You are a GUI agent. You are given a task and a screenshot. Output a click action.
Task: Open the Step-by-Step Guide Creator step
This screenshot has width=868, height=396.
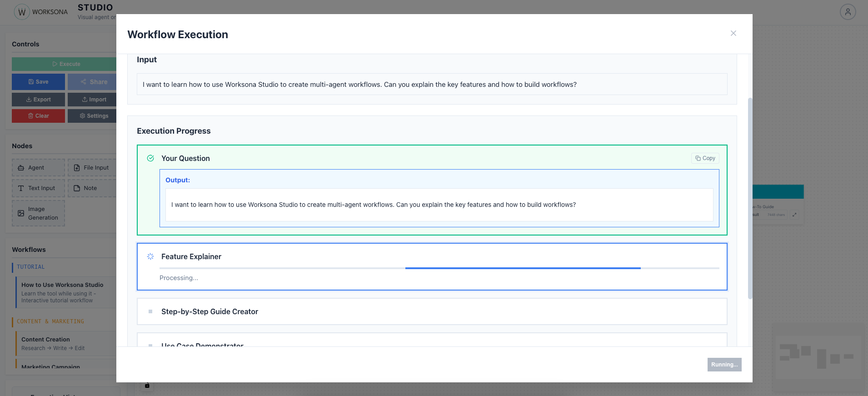coord(432,311)
